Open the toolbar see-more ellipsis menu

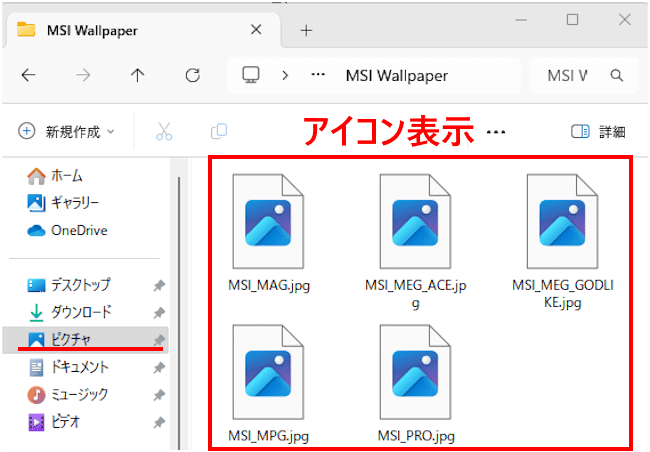point(496,132)
